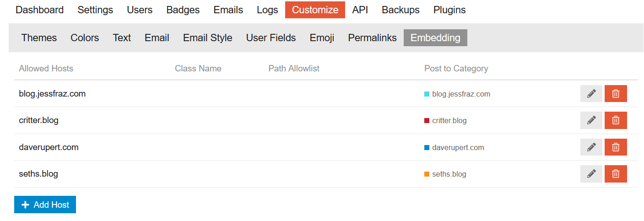
Task: Open the seths.blog category link
Action: 449,174
